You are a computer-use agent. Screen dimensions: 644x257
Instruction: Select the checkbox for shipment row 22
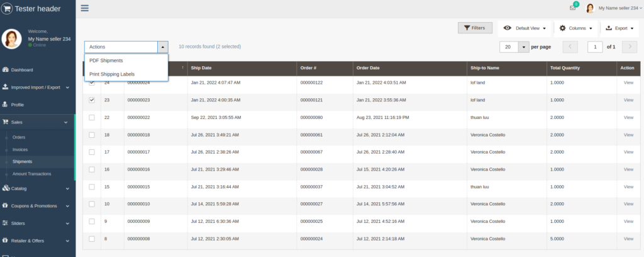(92, 117)
